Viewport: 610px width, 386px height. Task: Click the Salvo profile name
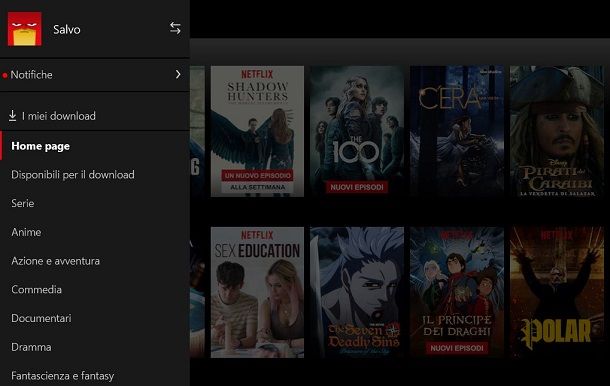click(67, 30)
